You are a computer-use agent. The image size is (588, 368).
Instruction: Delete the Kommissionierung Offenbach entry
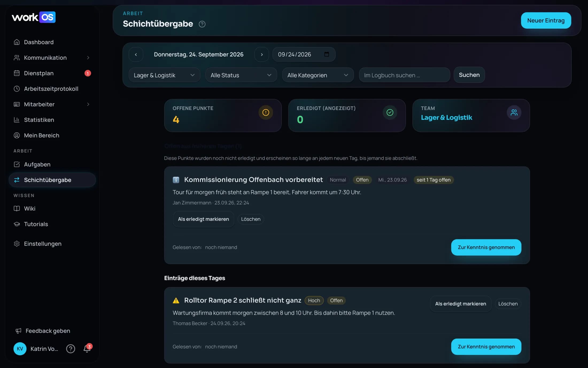click(x=251, y=219)
